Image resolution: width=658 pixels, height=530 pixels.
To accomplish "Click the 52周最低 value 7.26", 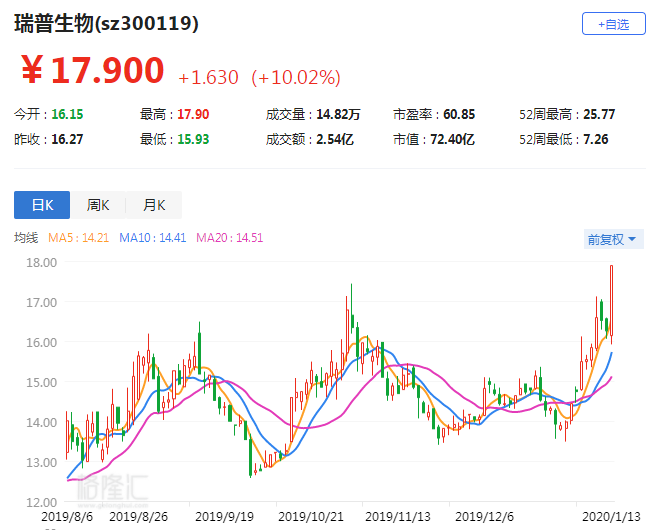I will point(595,139).
